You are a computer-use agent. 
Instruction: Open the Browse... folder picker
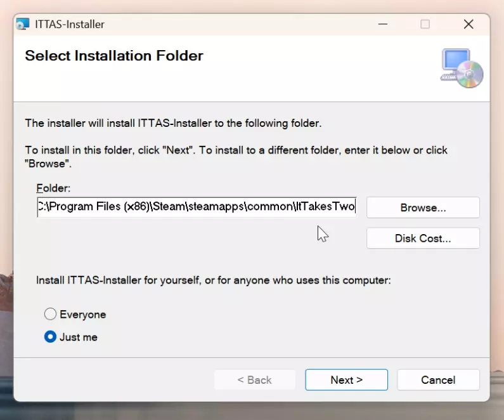point(423,207)
